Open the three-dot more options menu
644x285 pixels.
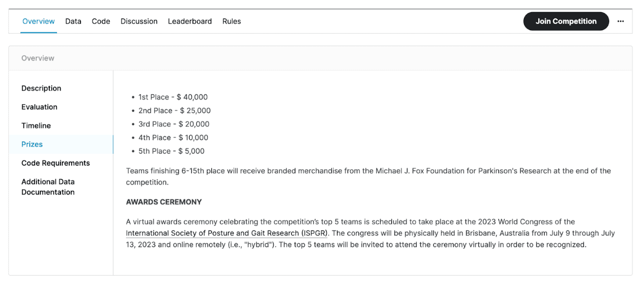tap(620, 22)
